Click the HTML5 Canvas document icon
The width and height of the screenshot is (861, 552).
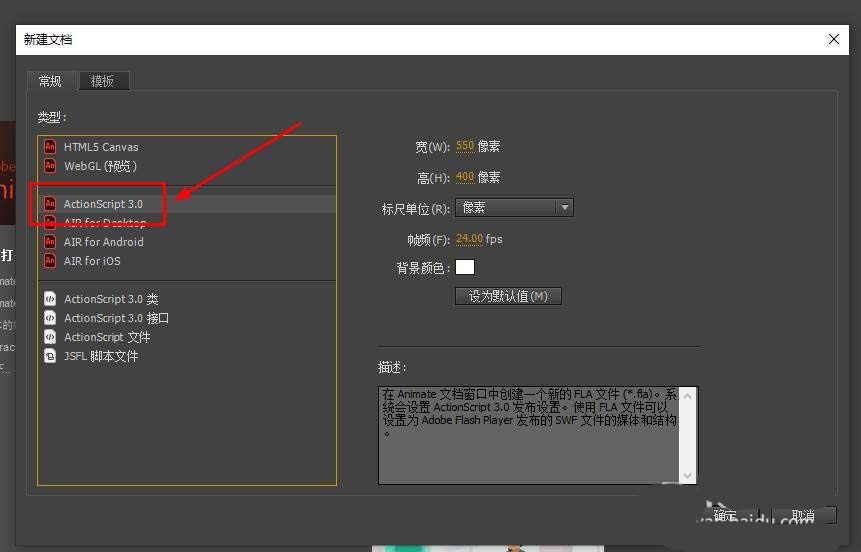click(50, 147)
